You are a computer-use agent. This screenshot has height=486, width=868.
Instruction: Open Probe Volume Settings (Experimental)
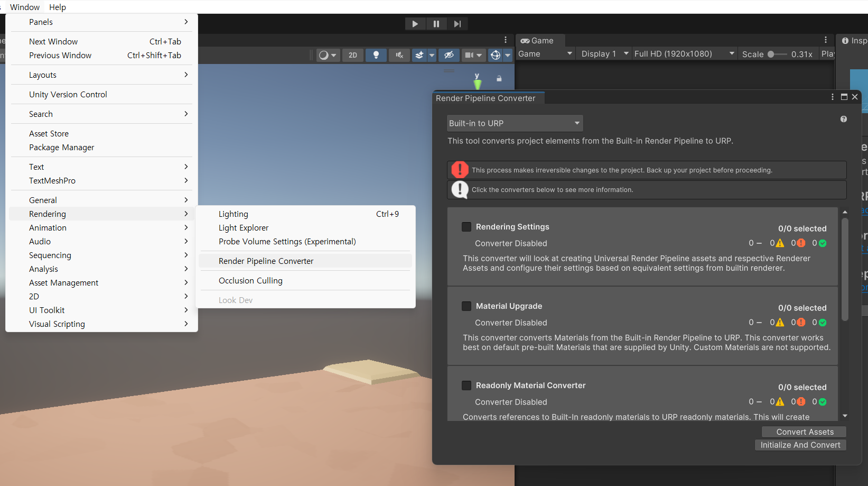pyautogui.click(x=305, y=242)
